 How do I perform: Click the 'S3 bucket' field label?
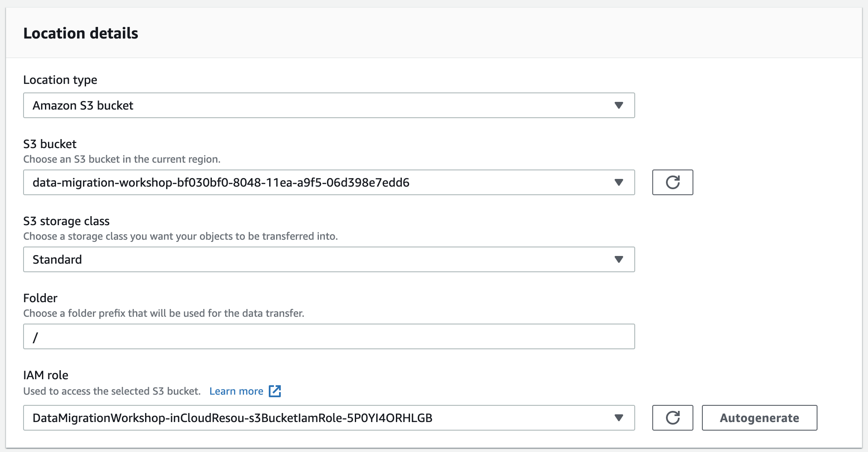coord(50,144)
